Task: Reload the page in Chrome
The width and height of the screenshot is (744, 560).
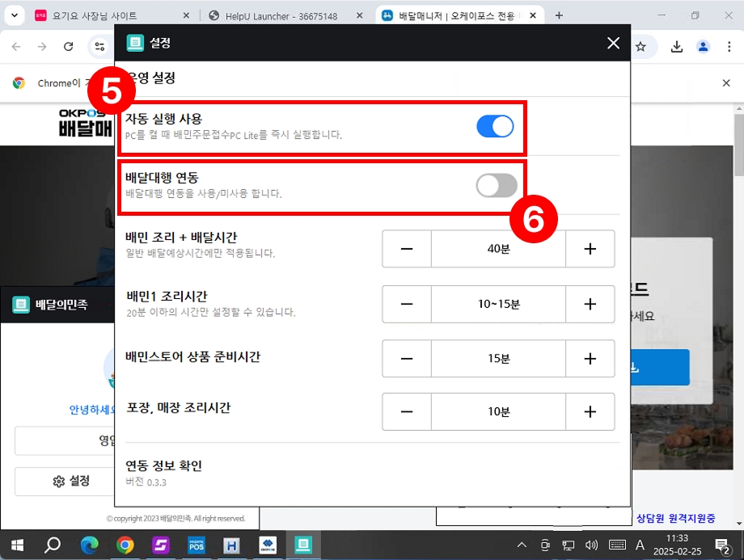Action: 69,47
